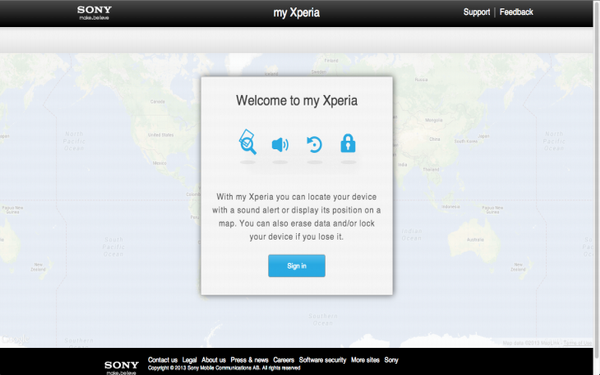Open the Careers footer link
600x375 pixels.
pyautogui.click(x=284, y=360)
